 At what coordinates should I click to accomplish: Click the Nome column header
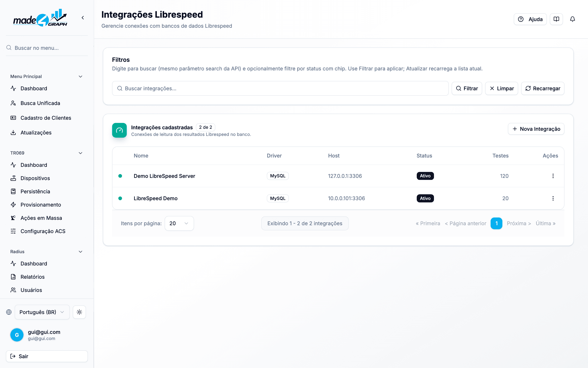pos(141,156)
